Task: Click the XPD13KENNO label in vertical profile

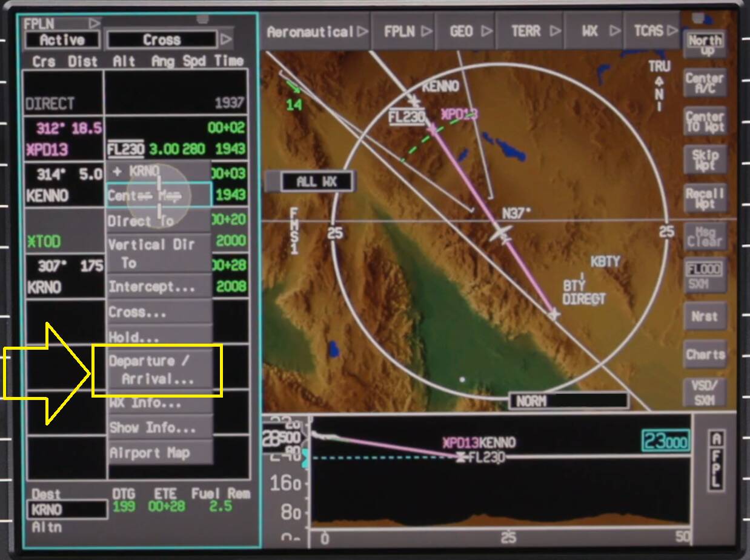Action: tap(479, 443)
